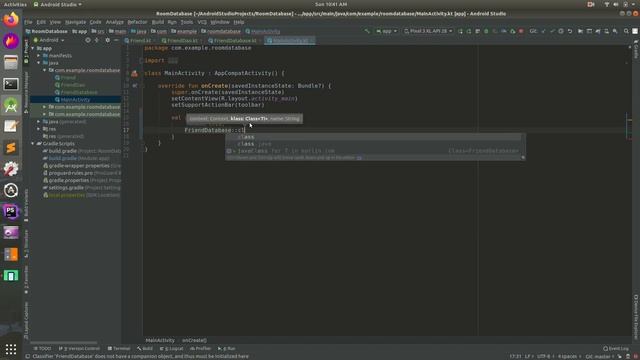Viewport: 640px width, 360px height.
Task: Open Firefox from the Ubuntu dock
Action: pyautogui.click(x=11, y=19)
